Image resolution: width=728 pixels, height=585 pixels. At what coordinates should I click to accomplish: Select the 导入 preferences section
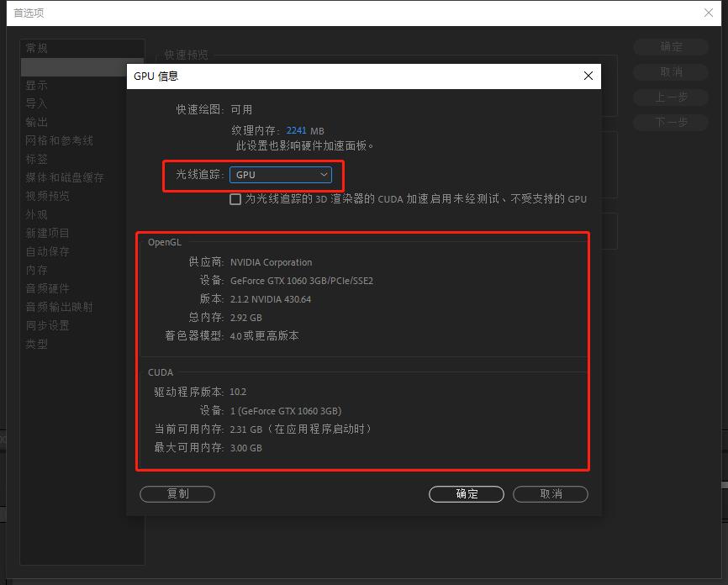pyautogui.click(x=37, y=103)
